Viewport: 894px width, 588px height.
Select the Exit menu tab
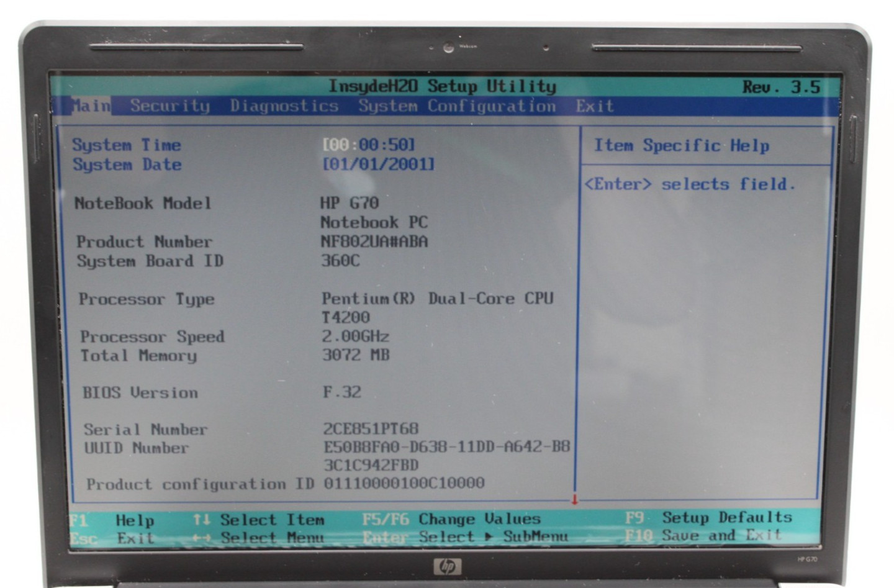[594, 106]
